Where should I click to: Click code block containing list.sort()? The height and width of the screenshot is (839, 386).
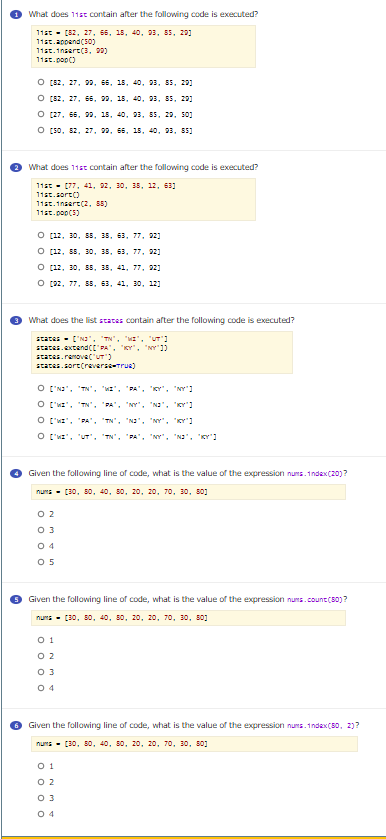click(143, 200)
